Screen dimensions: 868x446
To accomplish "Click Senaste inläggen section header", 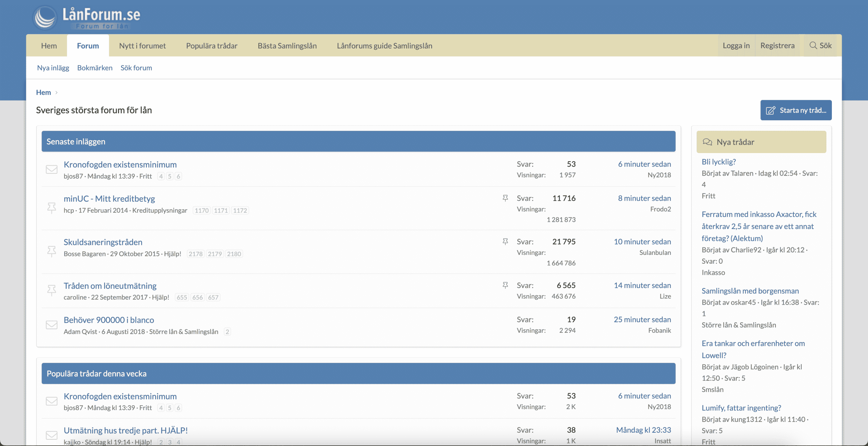I will pos(359,141).
